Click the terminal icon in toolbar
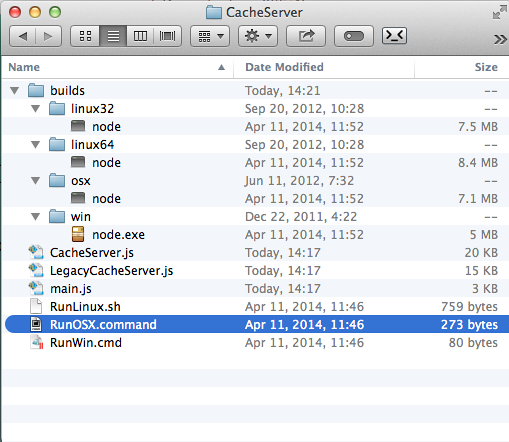Screen dimensions: 509x442 (x=394, y=35)
